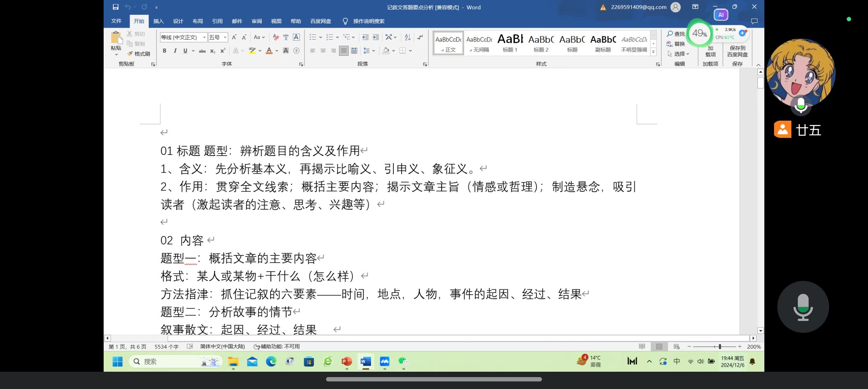Click the Center alignment icon

pyautogui.click(x=323, y=51)
